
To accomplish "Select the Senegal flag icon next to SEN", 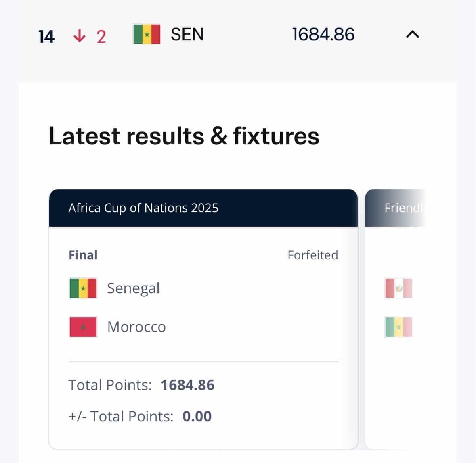I will click(147, 35).
